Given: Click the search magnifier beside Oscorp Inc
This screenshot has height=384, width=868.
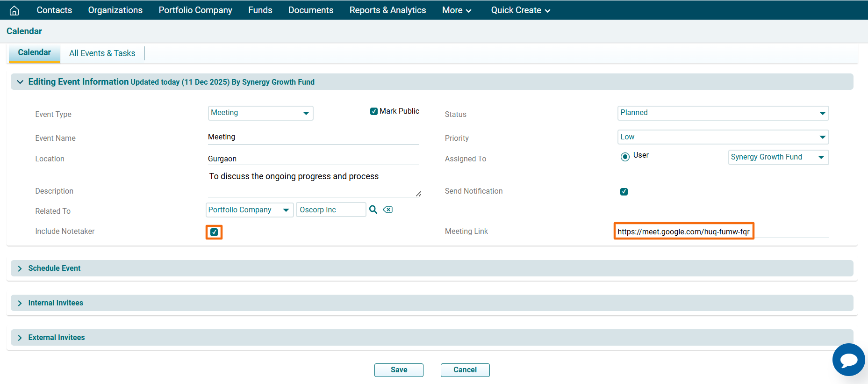Looking at the screenshot, I should click(x=373, y=210).
